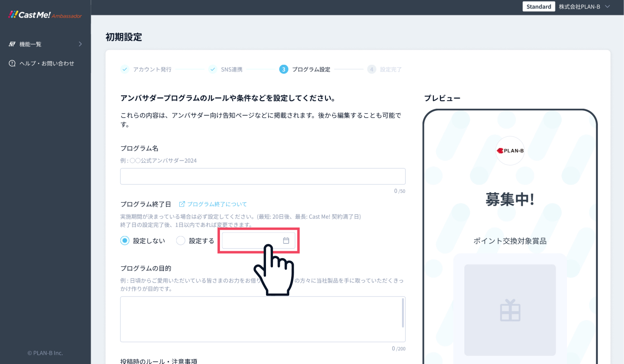Click the 機能一覧 sidebar icon
This screenshot has width=624, height=364.
pyautogui.click(x=12, y=44)
